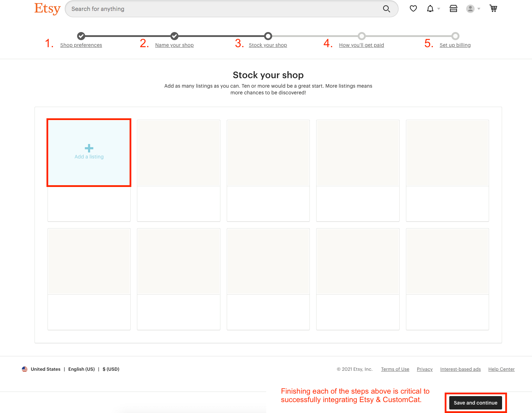This screenshot has height=413, width=532.
Task: Open your account avatar icon
Action: (470, 8)
